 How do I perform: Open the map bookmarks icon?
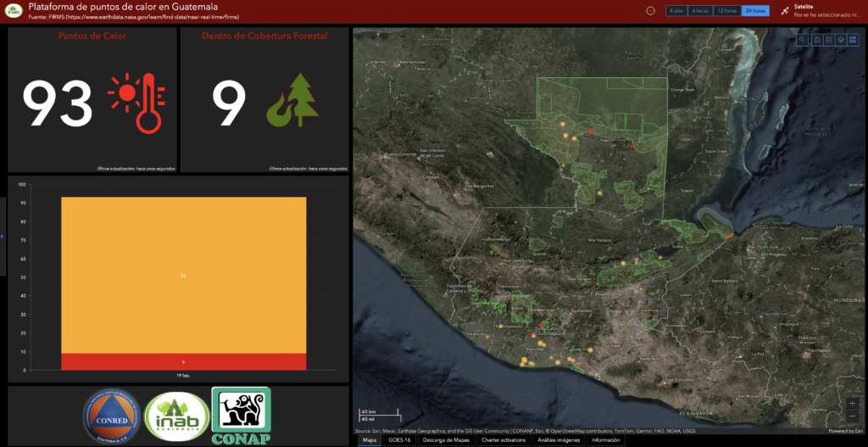pyautogui.click(x=816, y=40)
